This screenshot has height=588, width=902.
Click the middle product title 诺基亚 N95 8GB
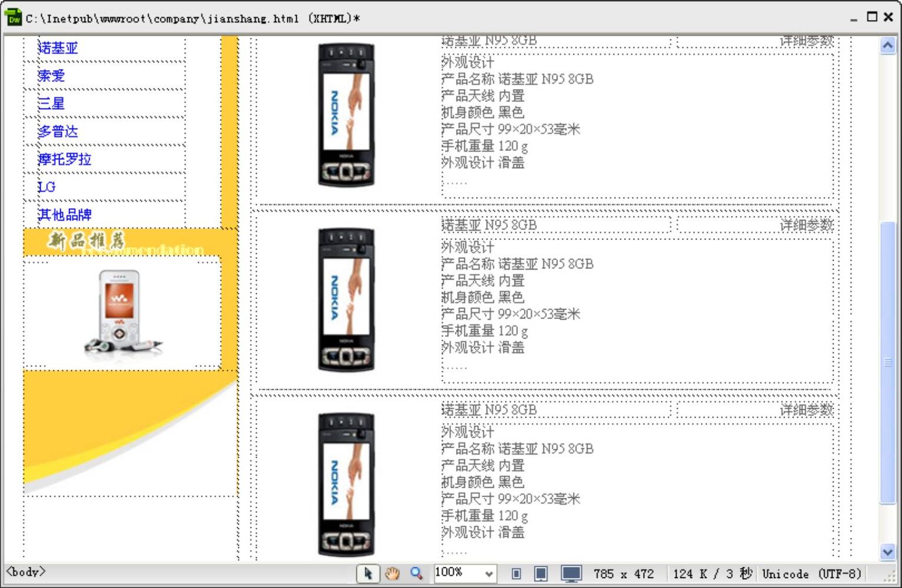(x=489, y=225)
